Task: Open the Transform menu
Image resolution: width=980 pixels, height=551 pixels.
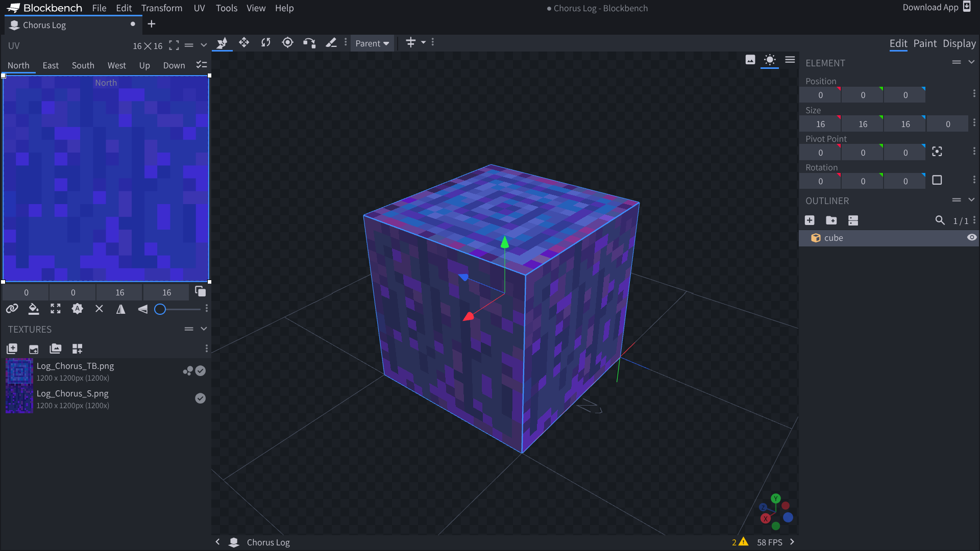Action: pyautogui.click(x=161, y=8)
